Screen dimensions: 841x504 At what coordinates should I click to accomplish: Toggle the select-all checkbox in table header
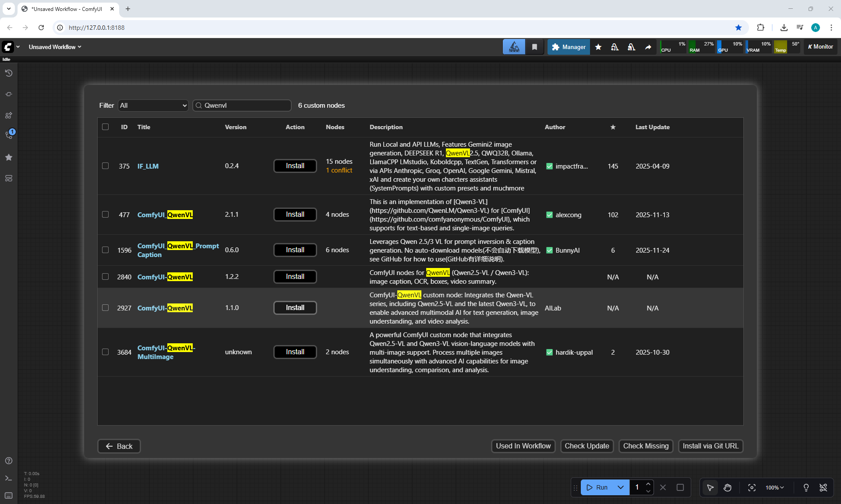pos(105,127)
